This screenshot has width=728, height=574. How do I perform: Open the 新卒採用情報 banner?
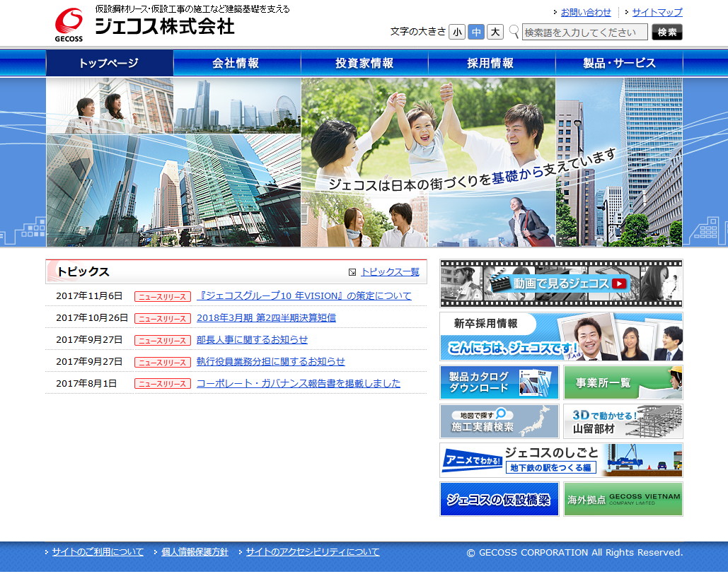561,336
